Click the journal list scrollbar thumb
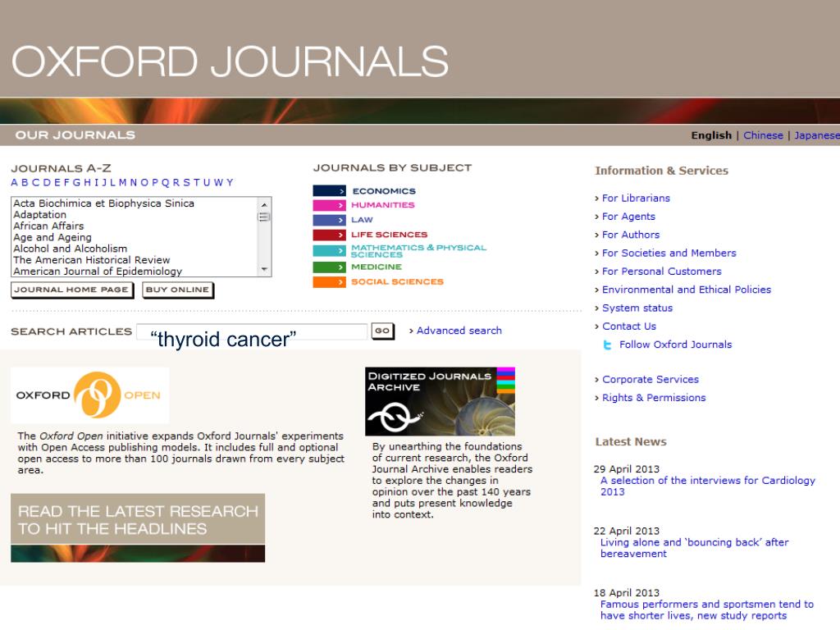This screenshot has width=840, height=630. click(x=264, y=217)
